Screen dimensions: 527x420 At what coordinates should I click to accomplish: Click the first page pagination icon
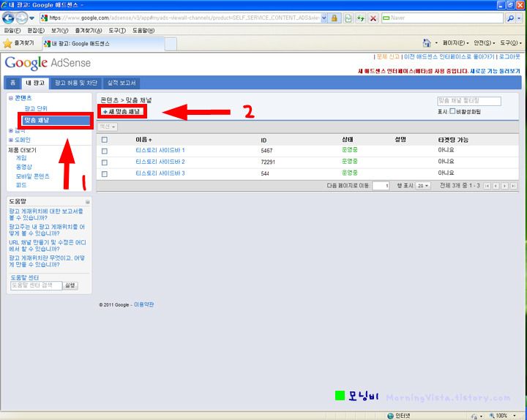coord(487,186)
